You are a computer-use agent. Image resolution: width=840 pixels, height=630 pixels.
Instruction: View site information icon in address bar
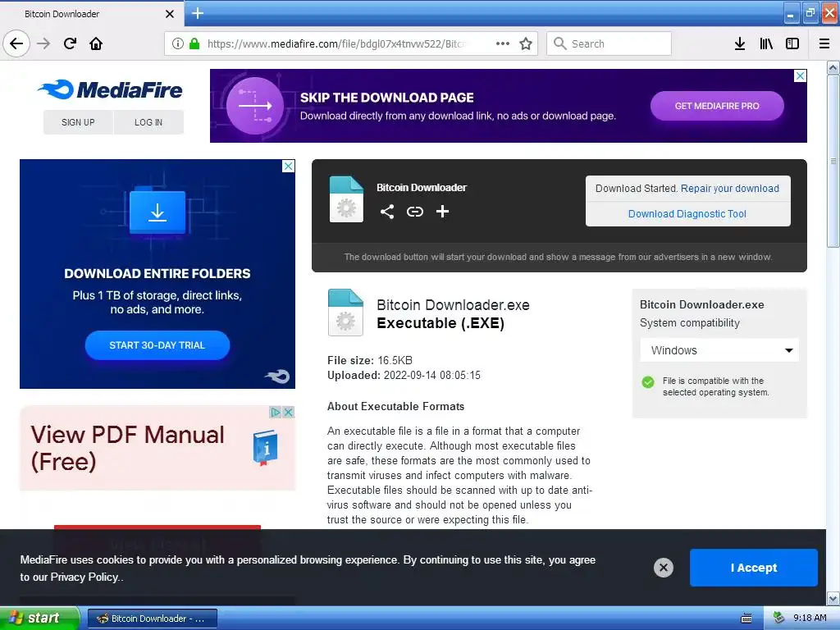click(x=178, y=43)
